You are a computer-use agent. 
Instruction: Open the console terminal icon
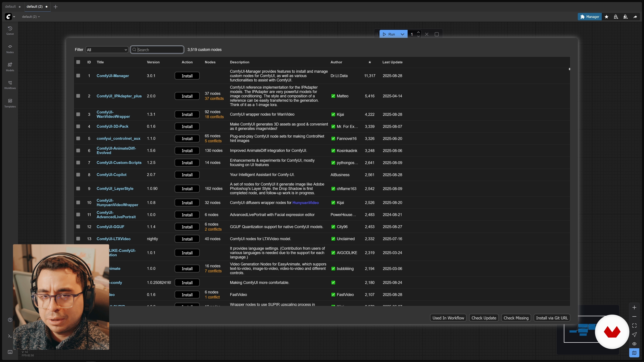coord(10,336)
